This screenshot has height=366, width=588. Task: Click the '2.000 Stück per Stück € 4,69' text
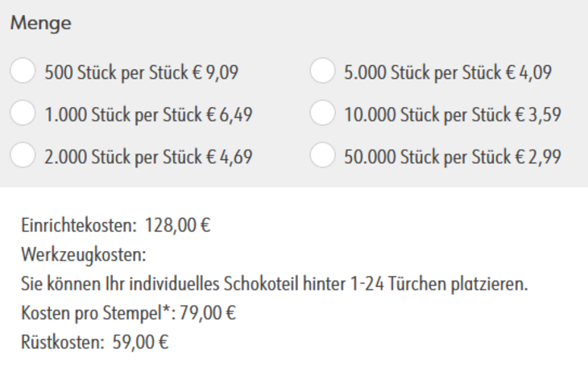pyautogui.click(x=149, y=155)
